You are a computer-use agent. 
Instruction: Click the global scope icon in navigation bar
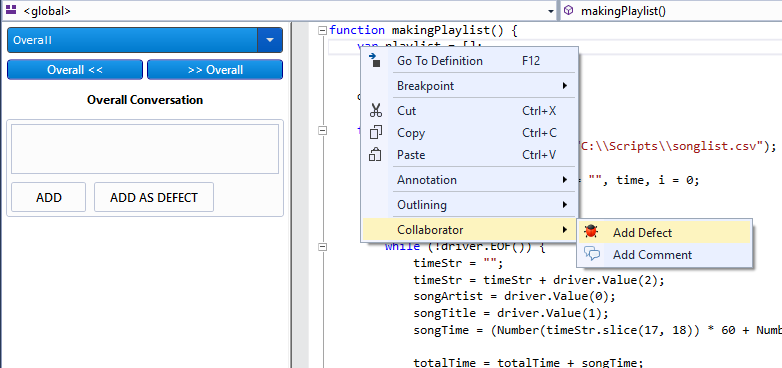10,9
